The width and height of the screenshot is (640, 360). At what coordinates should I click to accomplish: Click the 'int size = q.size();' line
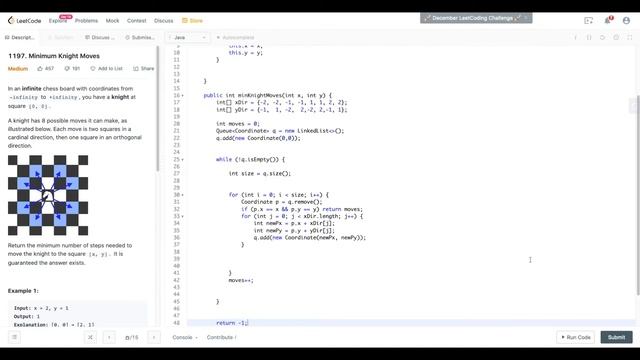[x=260, y=173]
